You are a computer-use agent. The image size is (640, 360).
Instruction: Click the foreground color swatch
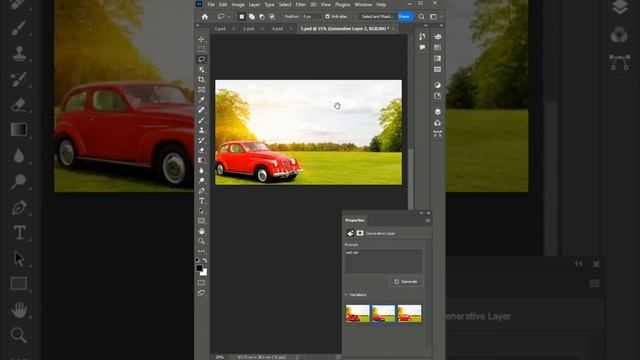coord(199,268)
